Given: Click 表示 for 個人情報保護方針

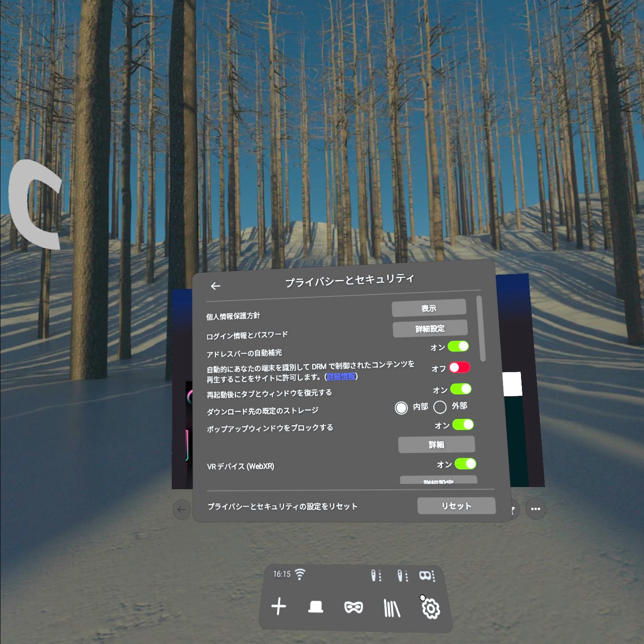Looking at the screenshot, I should point(429,308).
